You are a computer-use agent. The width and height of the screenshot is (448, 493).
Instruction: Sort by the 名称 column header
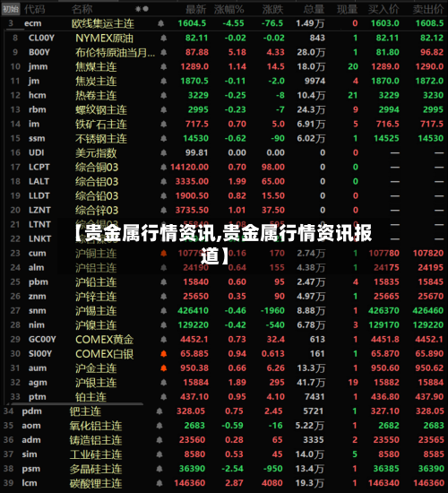tap(82, 10)
